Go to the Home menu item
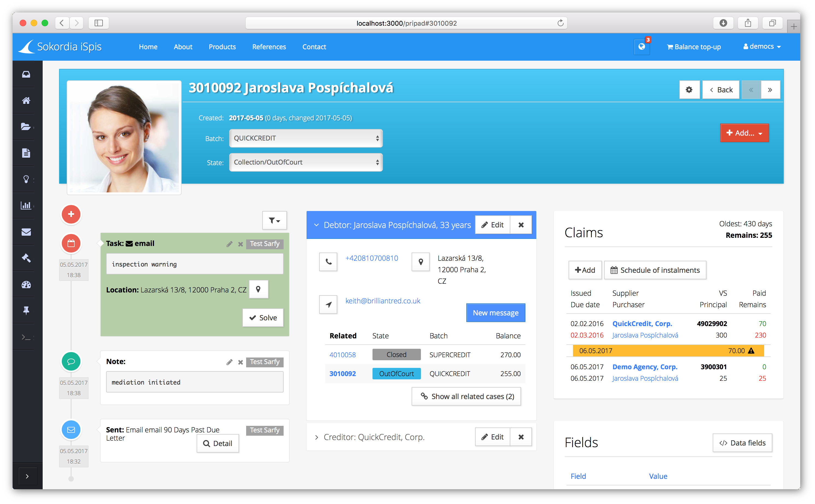 click(149, 47)
